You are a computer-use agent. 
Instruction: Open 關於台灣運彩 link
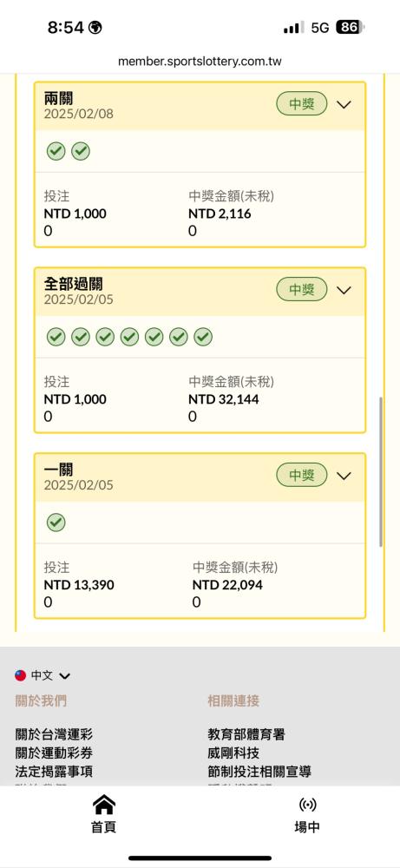pyautogui.click(x=54, y=734)
